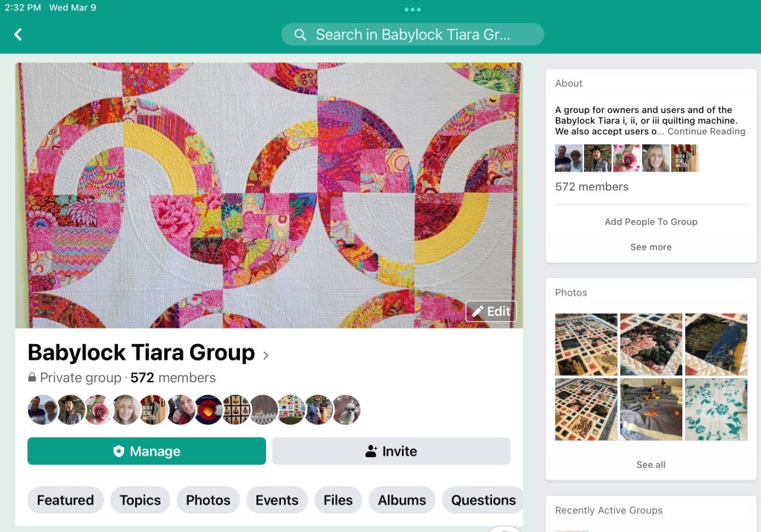Open the Topics tab
Viewport: 761px width, 532px height.
[140, 500]
